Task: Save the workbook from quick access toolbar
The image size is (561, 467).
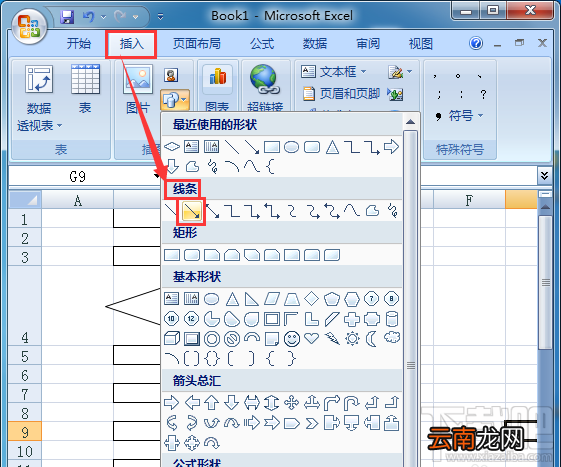Action: (67, 16)
